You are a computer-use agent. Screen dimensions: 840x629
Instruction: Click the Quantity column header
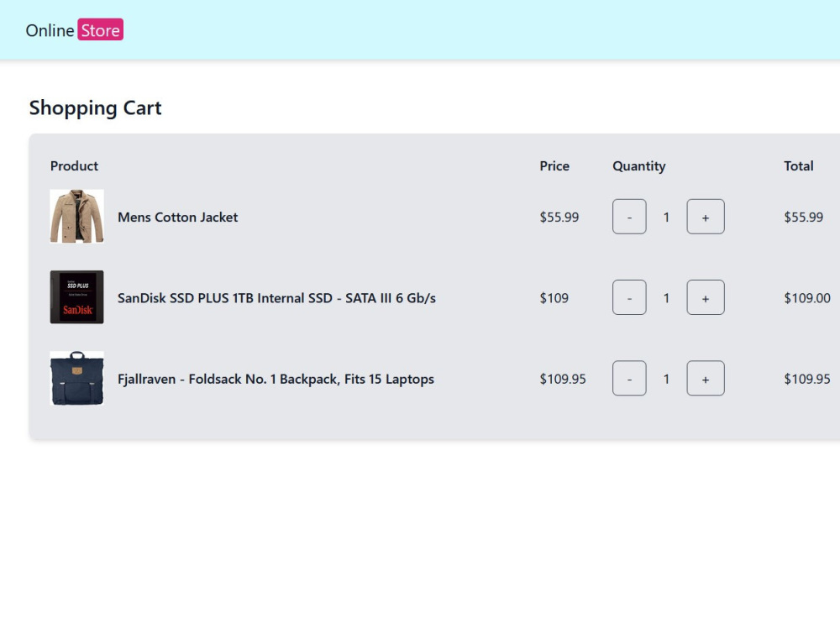(639, 166)
